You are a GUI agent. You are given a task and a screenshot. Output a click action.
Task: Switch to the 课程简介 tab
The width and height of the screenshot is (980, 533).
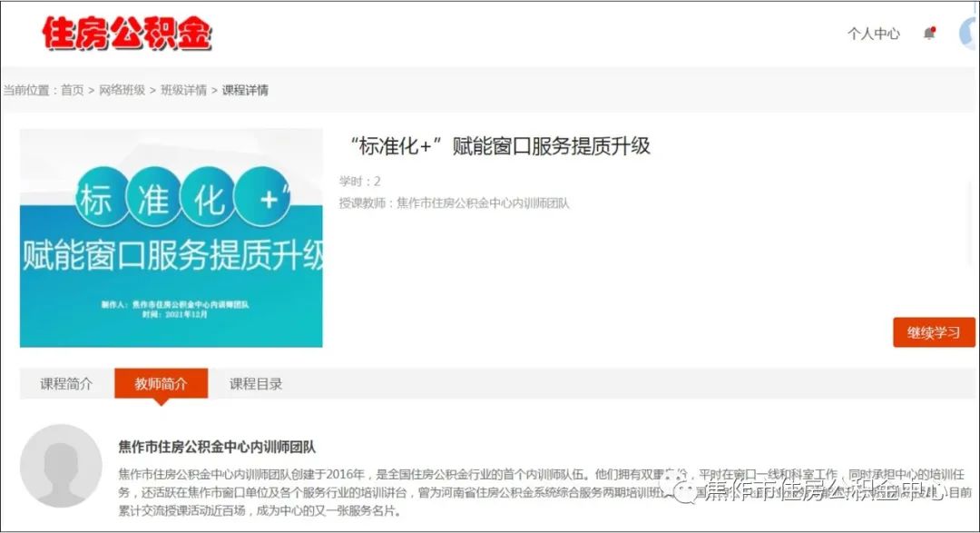[66, 383]
